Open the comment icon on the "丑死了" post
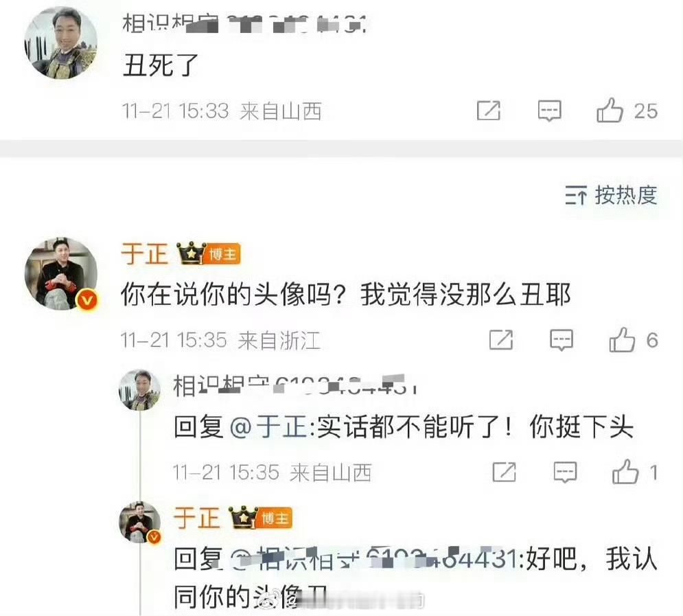 pos(549,111)
